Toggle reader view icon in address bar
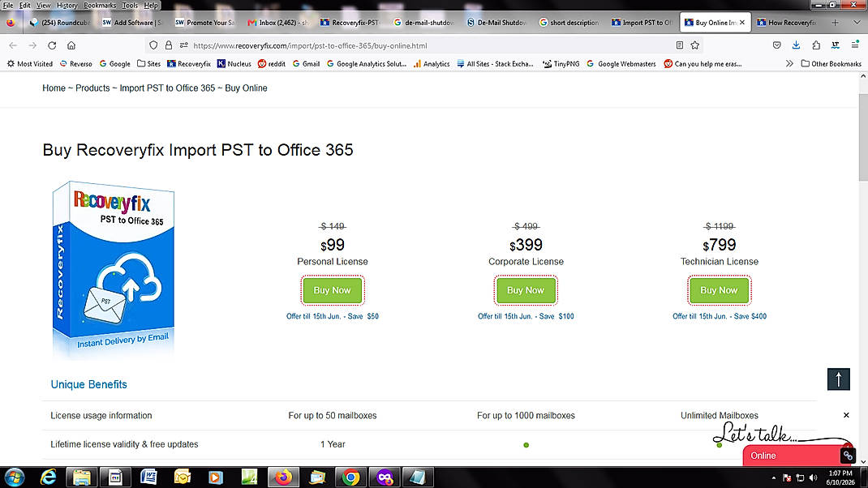 click(680, 45)
